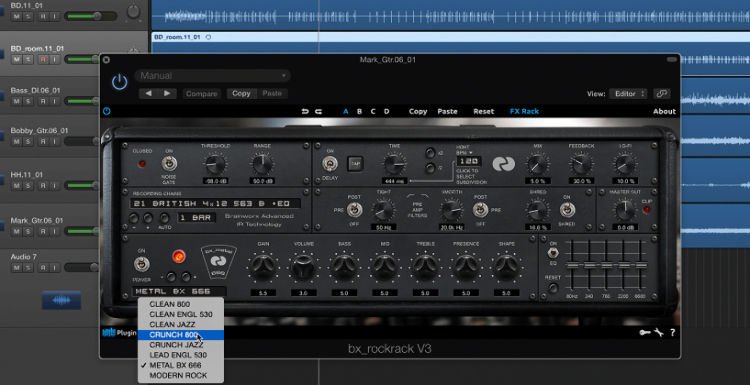Screen dimensions: 750x385
Task: Toggle the Delay ON switch
Action: 330,164
